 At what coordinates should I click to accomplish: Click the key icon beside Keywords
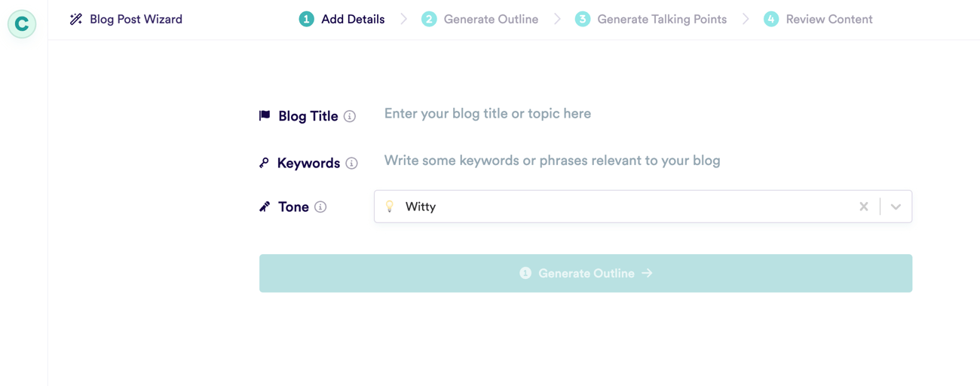click(264, 163)
